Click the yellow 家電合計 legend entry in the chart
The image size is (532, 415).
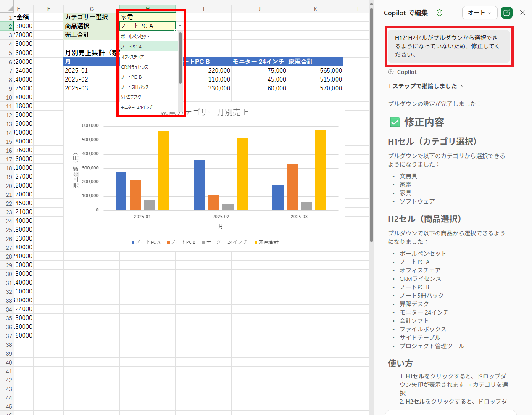pos(267,242)
